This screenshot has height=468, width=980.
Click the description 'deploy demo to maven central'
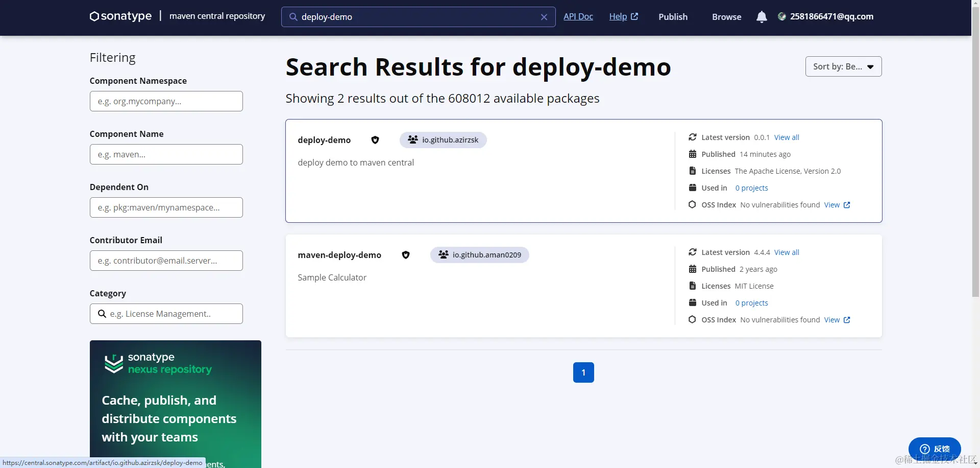[x=356, y=162]
